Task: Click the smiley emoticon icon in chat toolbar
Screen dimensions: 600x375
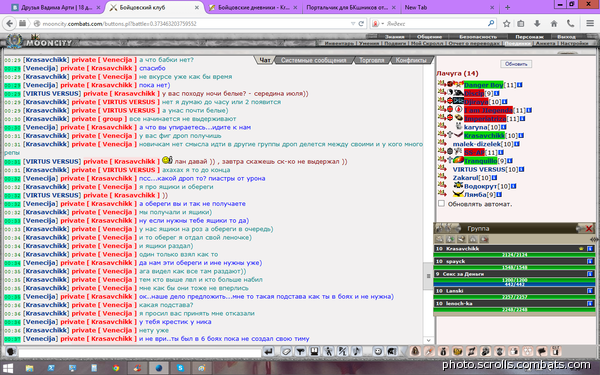Action: click(378, 351)
